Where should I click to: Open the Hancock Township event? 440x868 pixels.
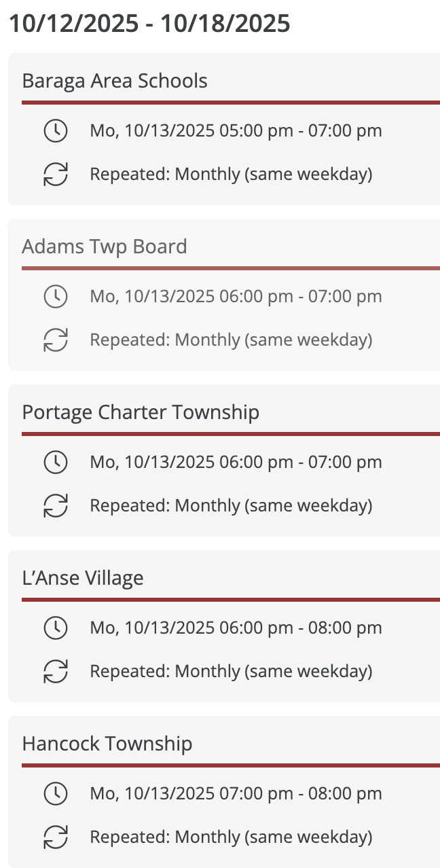coord(107,744)
